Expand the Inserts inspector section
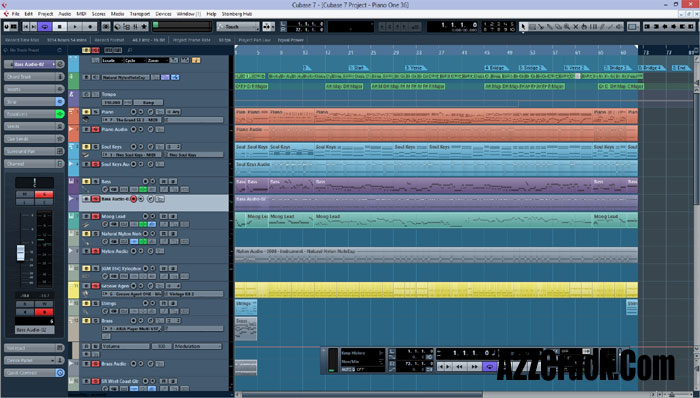Image resolution: width=700 pixels, height=398 pixels. (x=34, y=89)
